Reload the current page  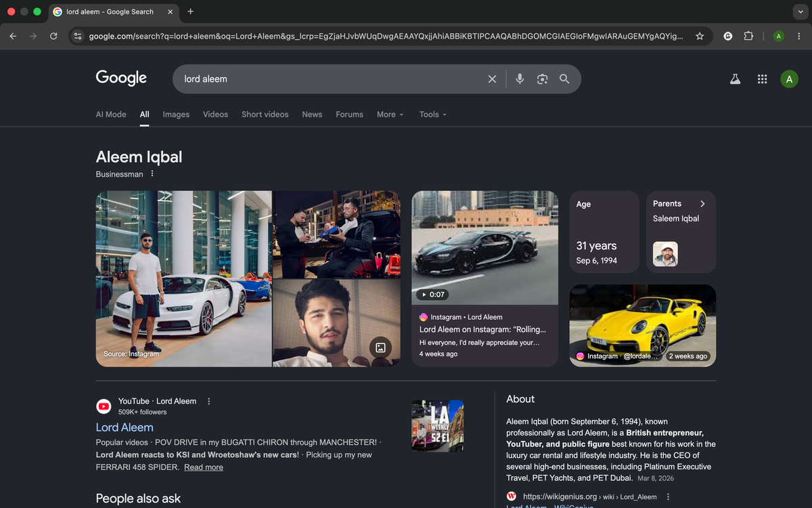pyautogui.click(x=53, y=36)
